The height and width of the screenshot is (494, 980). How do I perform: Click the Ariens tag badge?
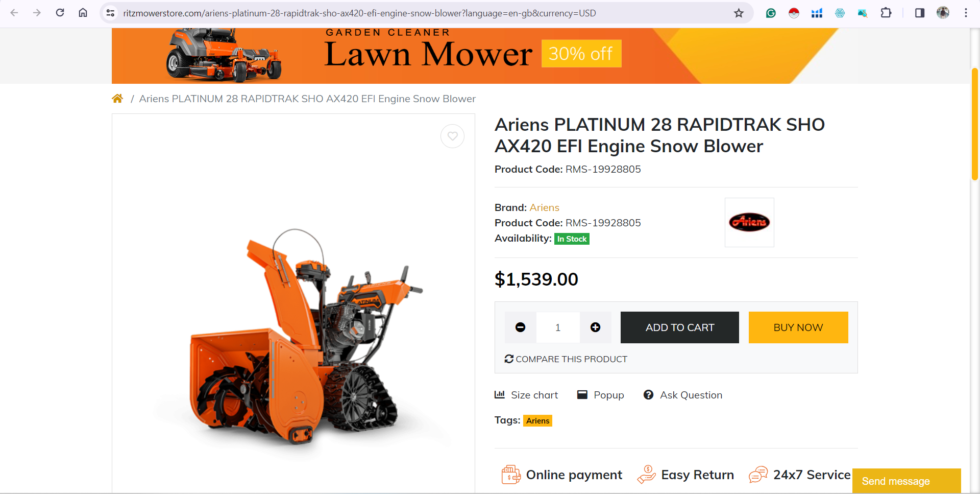tap(537, 420)
